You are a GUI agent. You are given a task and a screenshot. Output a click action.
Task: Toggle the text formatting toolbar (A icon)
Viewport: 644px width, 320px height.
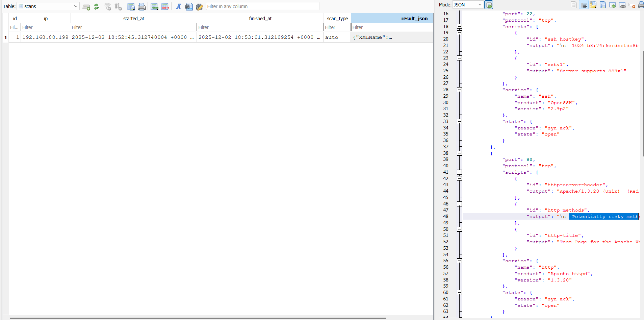[178, 6]
